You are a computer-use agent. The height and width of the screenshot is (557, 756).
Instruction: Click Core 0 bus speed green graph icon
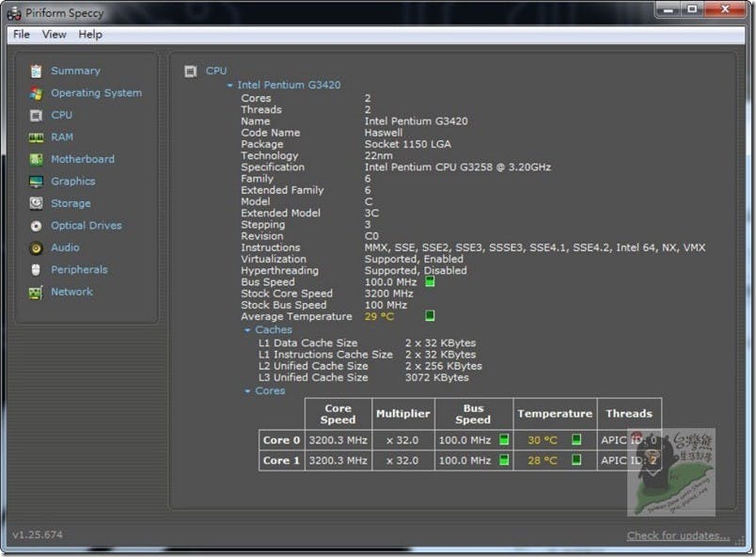click(504, 439)
